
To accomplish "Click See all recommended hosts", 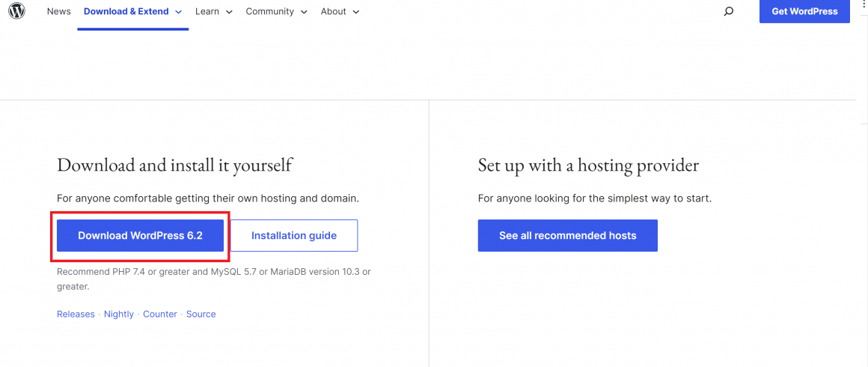I will 567,236.
